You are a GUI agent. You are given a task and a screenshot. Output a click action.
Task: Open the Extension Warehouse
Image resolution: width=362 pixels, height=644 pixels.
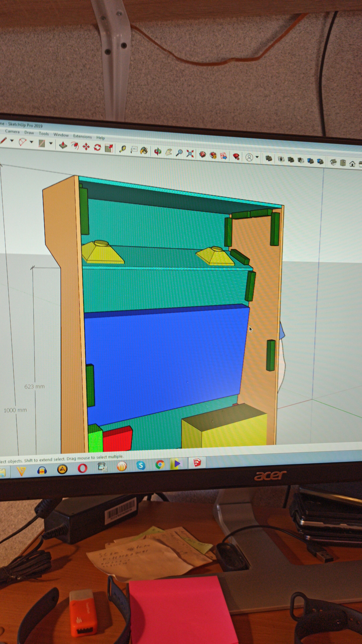(213, 155)
